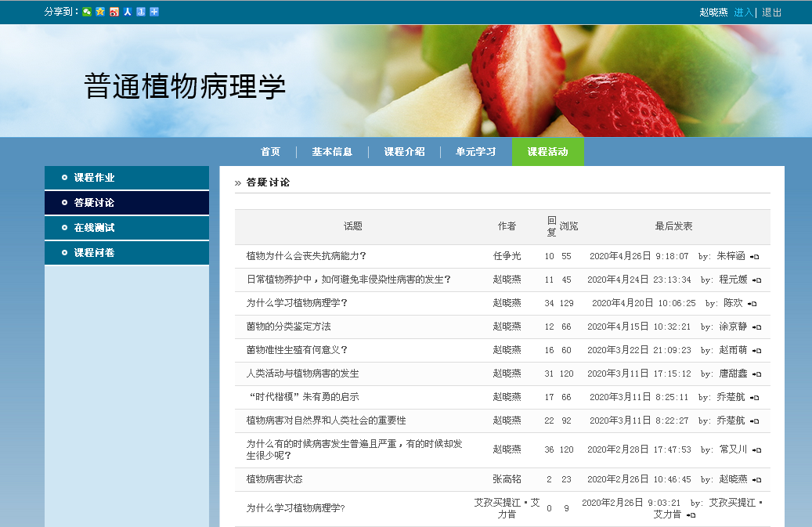The height and width of the screenshot is (527, 812).
Task: Click the blue plus more-share icon
Action: pos(154,12)
